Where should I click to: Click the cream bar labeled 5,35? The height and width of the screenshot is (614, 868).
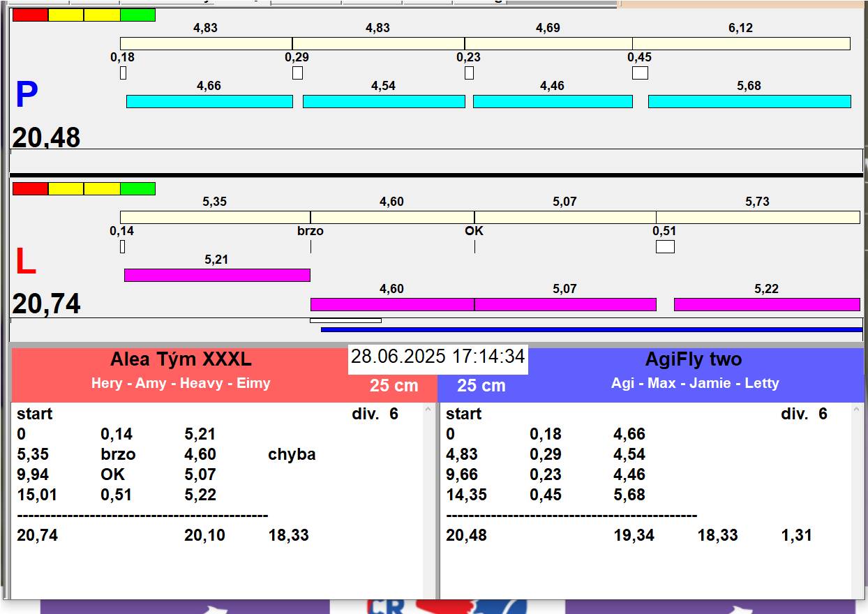215,217
